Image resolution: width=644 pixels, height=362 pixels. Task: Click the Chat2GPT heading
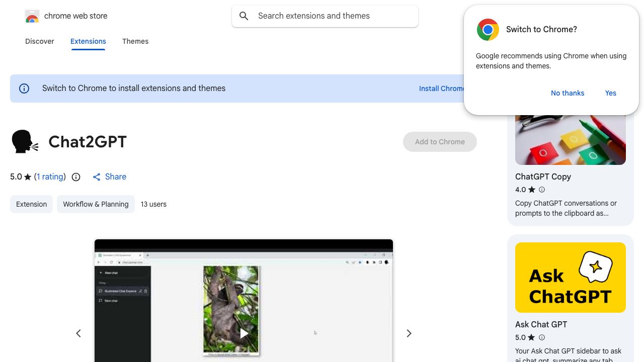coord(88,142)
